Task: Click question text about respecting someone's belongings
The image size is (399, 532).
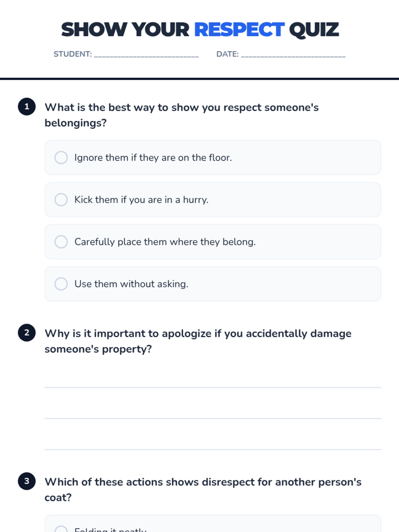Action: tap(182, 115)
